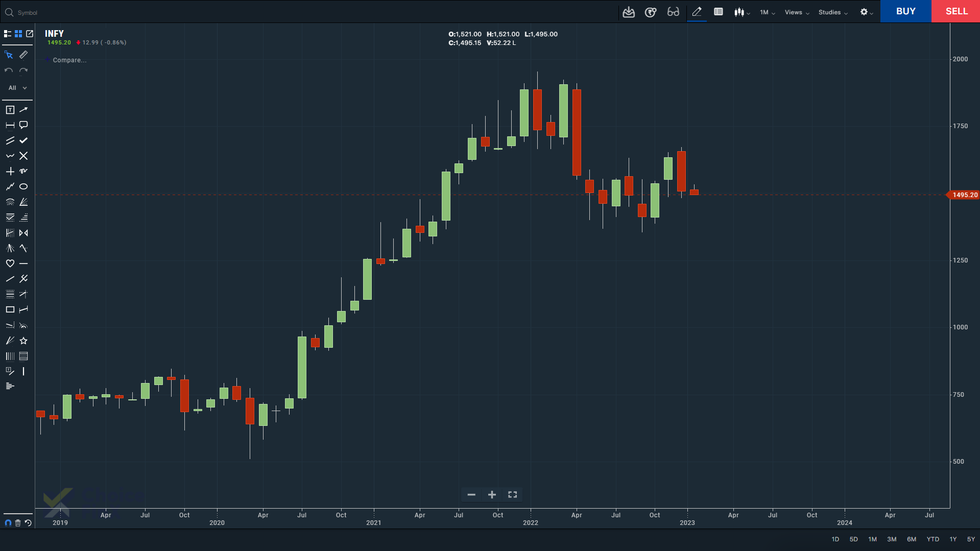
Task: Select the horizontal line tool
Action: pyautogui.click(x=23, y=263)
